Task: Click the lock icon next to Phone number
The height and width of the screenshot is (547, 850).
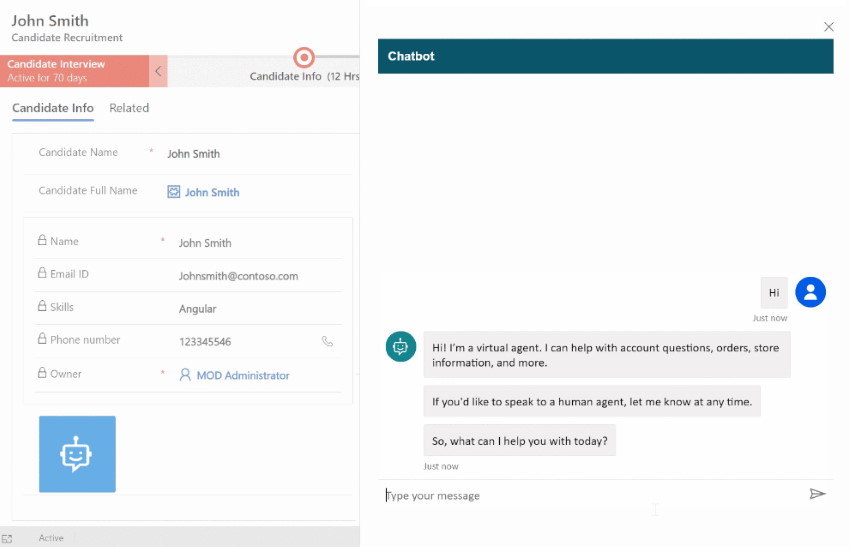Action: (x=42, y=339)
